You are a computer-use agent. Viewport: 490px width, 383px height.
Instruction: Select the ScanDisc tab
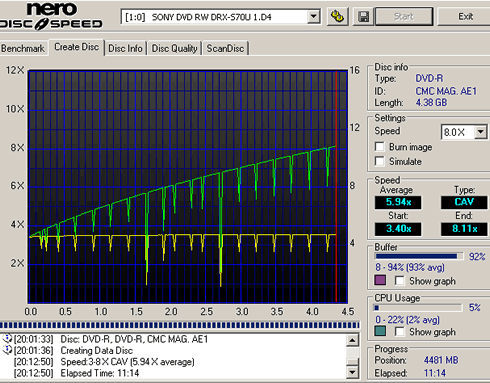[x=225, y=49]
